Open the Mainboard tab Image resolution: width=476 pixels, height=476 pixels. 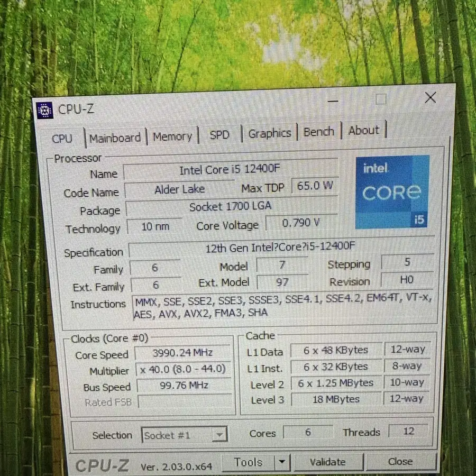click(x=115, y=138)
